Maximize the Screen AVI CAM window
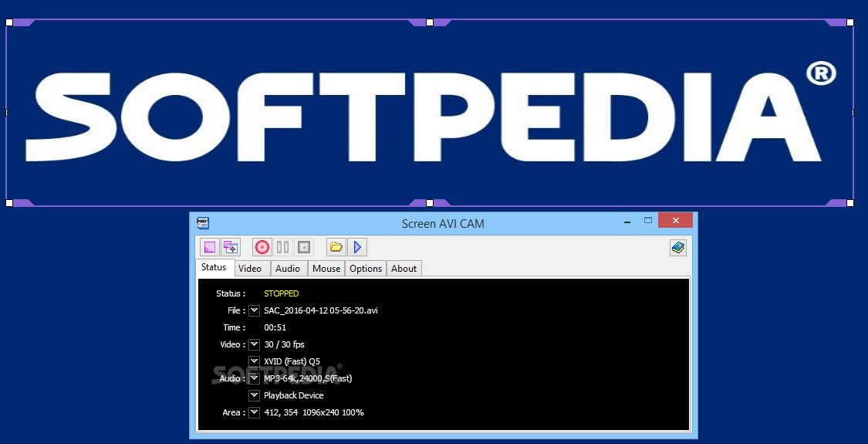 click(647, 221)
